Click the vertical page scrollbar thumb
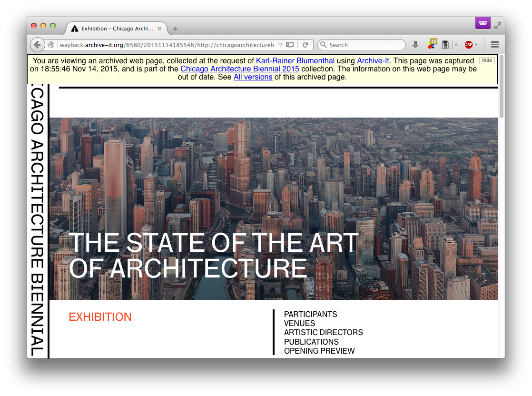 502,86
